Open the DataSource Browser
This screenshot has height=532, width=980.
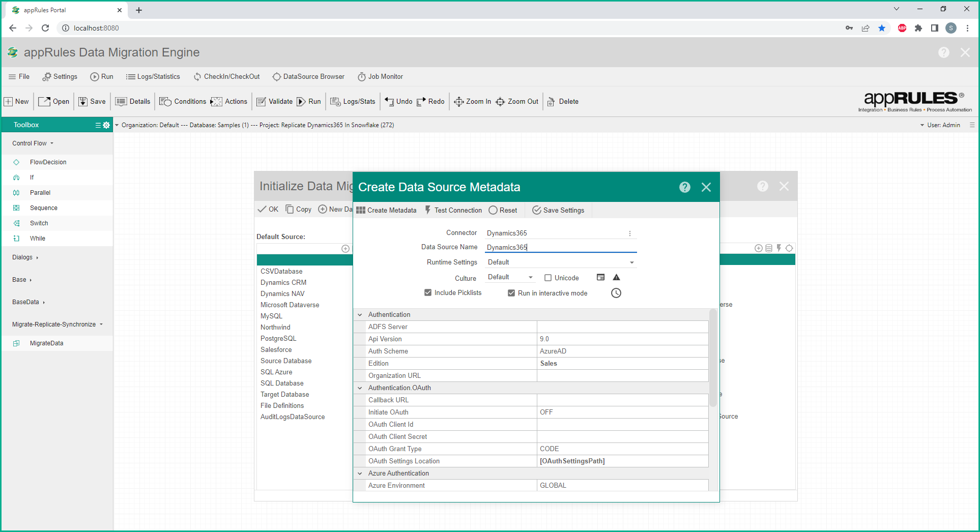309,76
